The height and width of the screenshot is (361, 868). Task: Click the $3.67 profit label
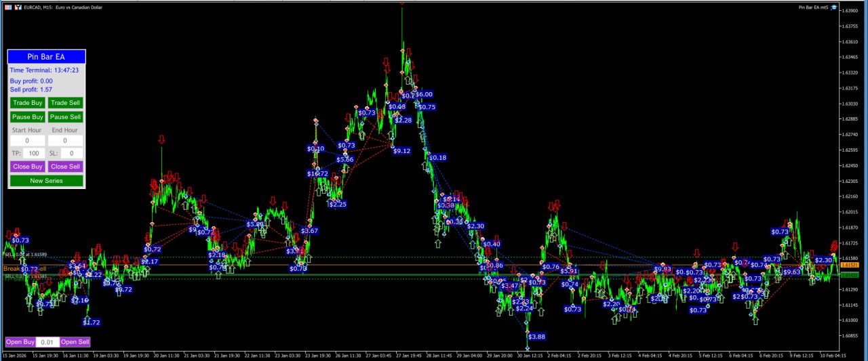[309, 231]
